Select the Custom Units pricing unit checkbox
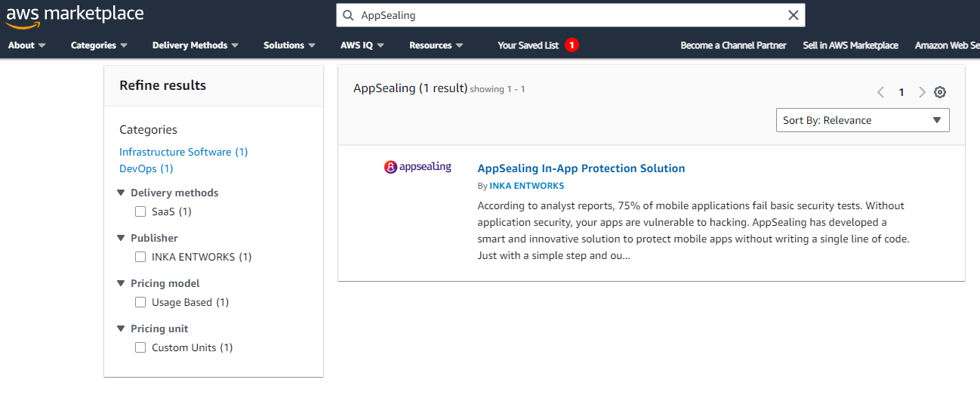 pos(140,347)
